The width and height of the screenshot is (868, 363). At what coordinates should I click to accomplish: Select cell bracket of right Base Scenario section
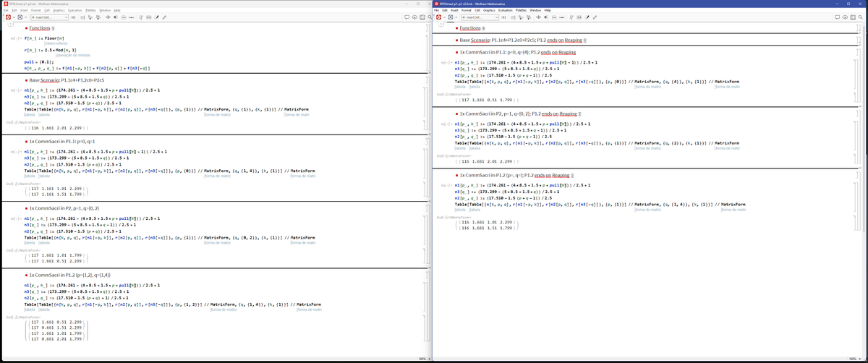coord(859,40)
